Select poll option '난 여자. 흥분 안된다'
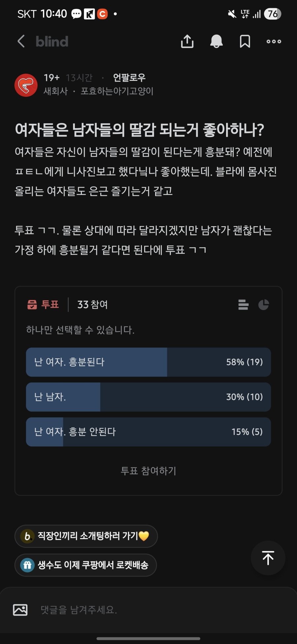 coord(148,432)
